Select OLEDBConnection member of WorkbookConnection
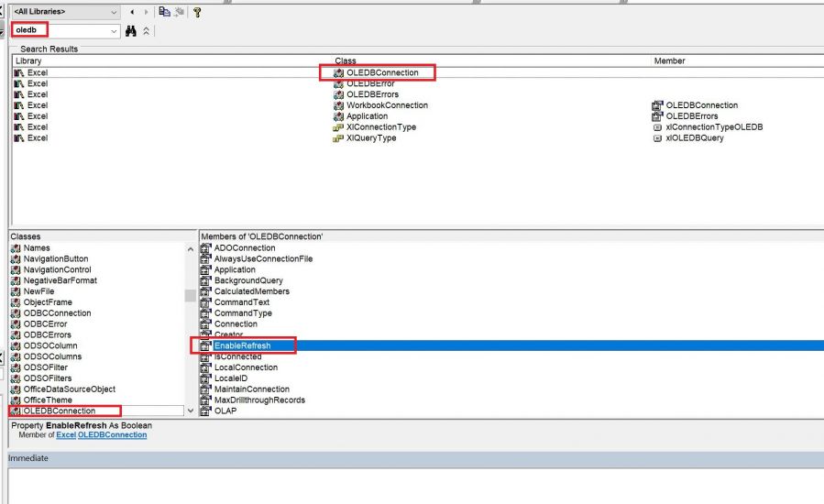The image size is (824, 504). point(701,105)
